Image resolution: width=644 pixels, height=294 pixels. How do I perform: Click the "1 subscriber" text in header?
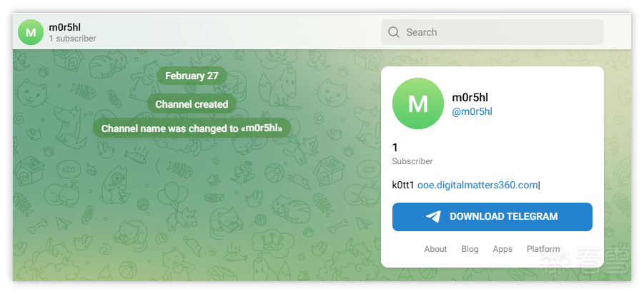(72, 39)
